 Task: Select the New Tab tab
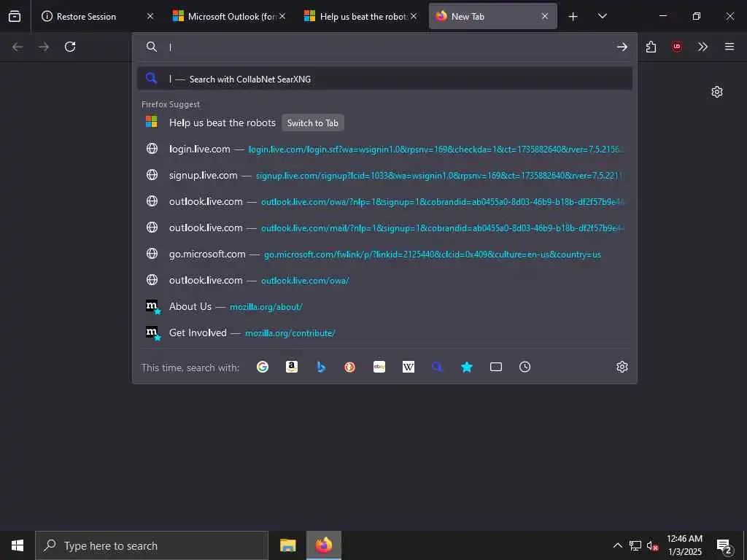[x=492, y=16]
